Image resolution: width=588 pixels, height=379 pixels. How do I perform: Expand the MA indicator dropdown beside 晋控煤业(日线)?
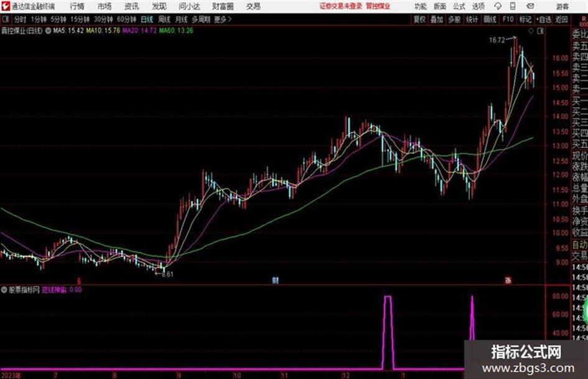(x=49, y=30)
